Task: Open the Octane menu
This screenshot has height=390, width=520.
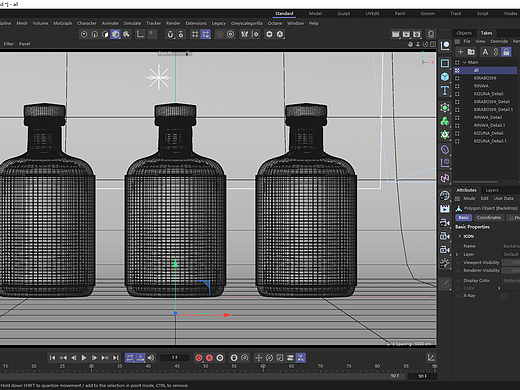Action: point(275,23)
